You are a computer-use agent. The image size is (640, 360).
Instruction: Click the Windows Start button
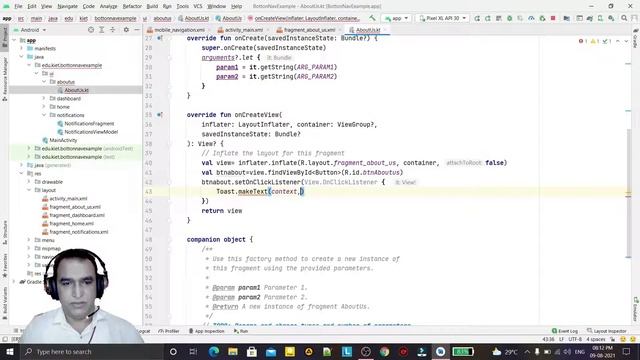pos(9,351)
